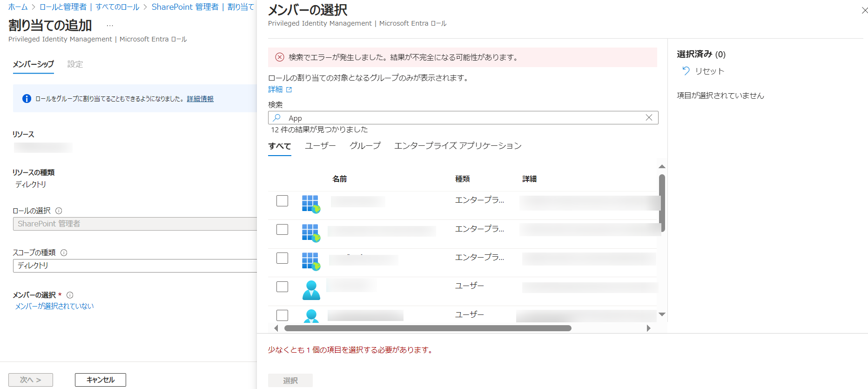Switch to the ユーザー filter tab
The width and height of the screenshot is (868, 389).
click(x=320, y=146)
